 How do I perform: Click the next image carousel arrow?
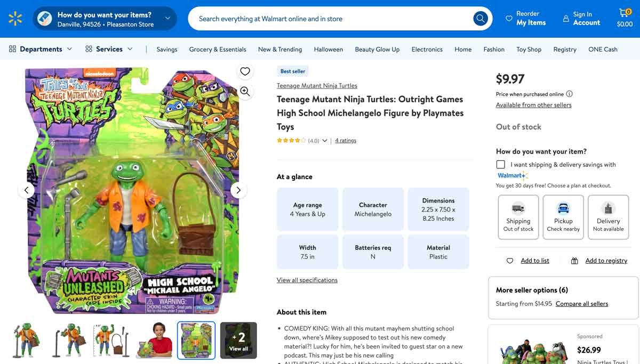(x=238, y=190)
